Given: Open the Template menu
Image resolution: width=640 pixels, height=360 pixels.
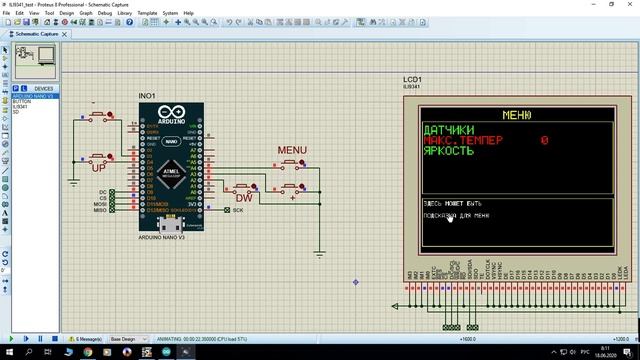Looking at the screenshot, I should 147,13.
